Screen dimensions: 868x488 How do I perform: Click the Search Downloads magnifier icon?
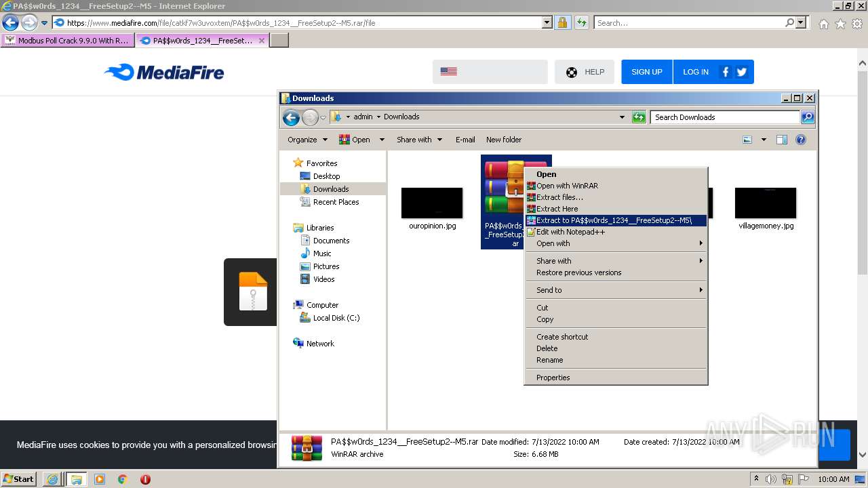click(807, 117)
